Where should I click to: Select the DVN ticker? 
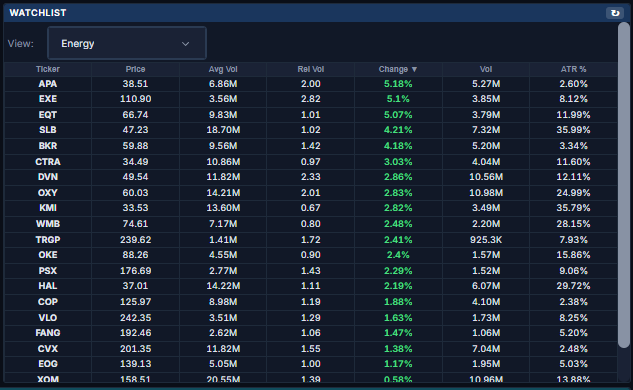tap(48, 177)
